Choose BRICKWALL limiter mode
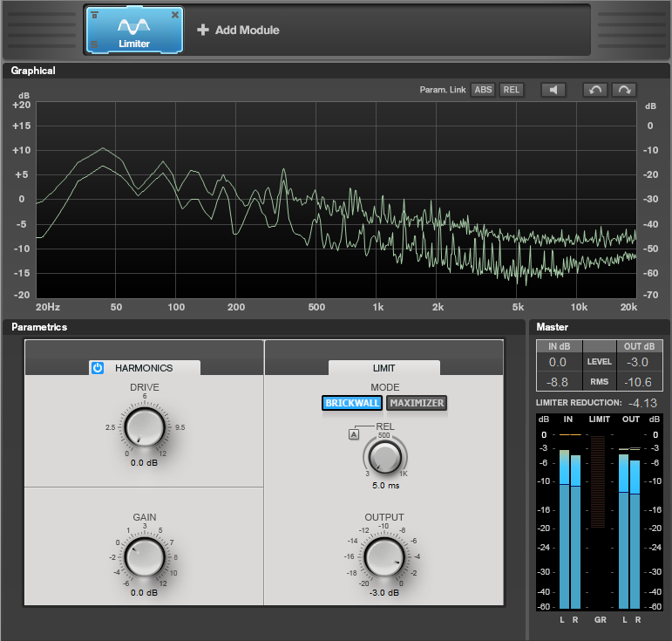Viewport: 672px width, 641px height. point(352,403)
